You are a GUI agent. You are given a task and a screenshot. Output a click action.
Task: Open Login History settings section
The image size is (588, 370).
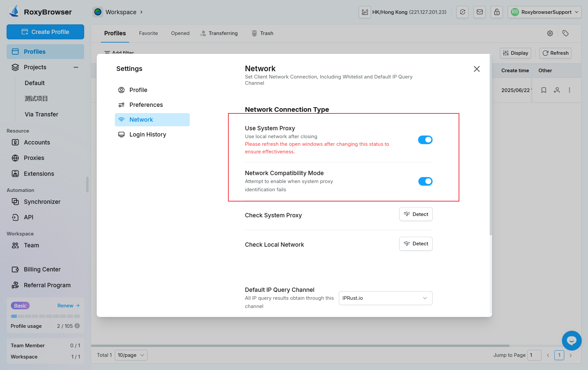(x=147, y=135)
